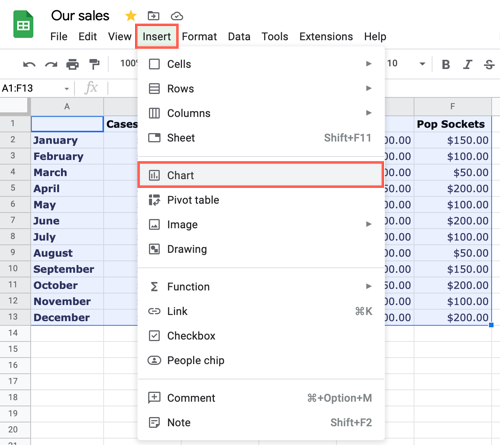Open the View menu
The height and width of the screenshot is (445, 500).
pos(119,36)
